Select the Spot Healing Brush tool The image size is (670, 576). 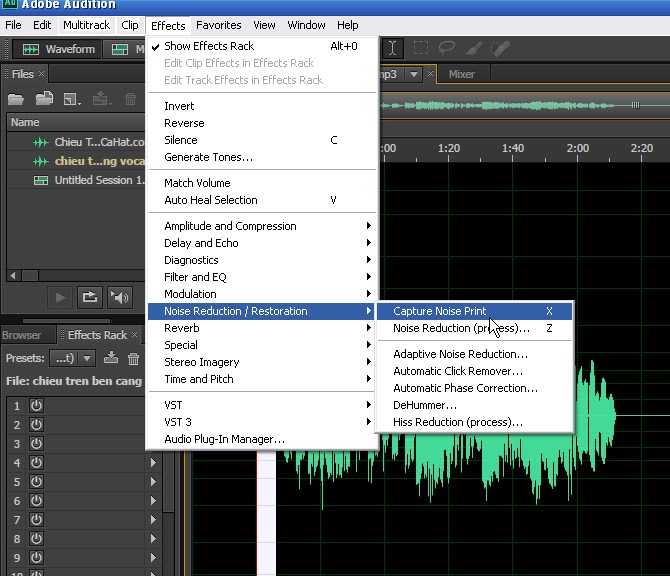tap(500, 48)
